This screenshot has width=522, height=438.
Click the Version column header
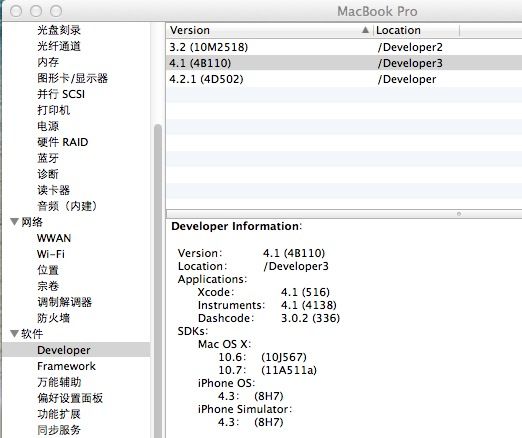269,30
